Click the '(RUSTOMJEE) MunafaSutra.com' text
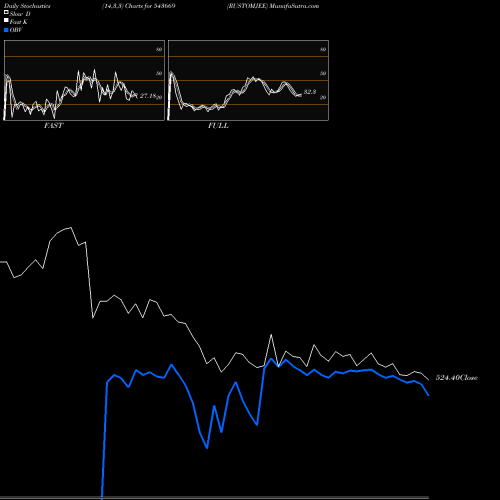The width and height of the screenshot is (500, 500). click(273, 6)
